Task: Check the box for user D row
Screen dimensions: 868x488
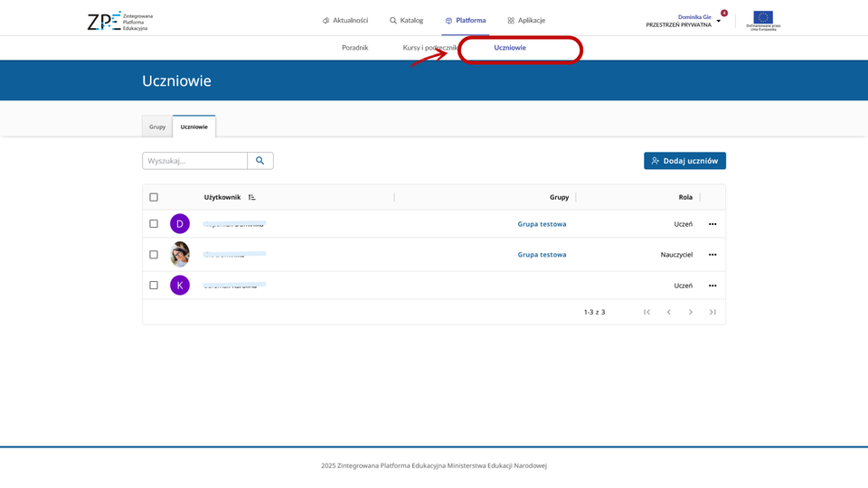Action: (154, 224)
